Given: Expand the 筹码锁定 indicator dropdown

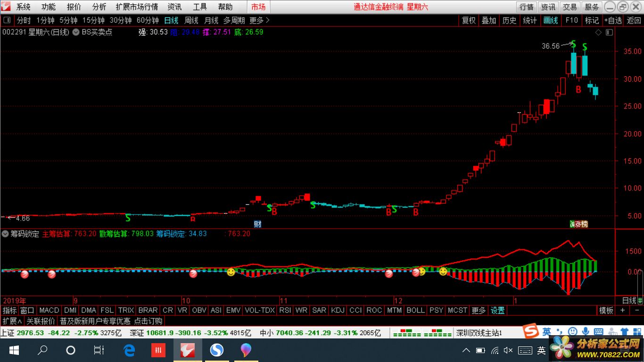Looking at the screenshot, I should pos(5,234).
